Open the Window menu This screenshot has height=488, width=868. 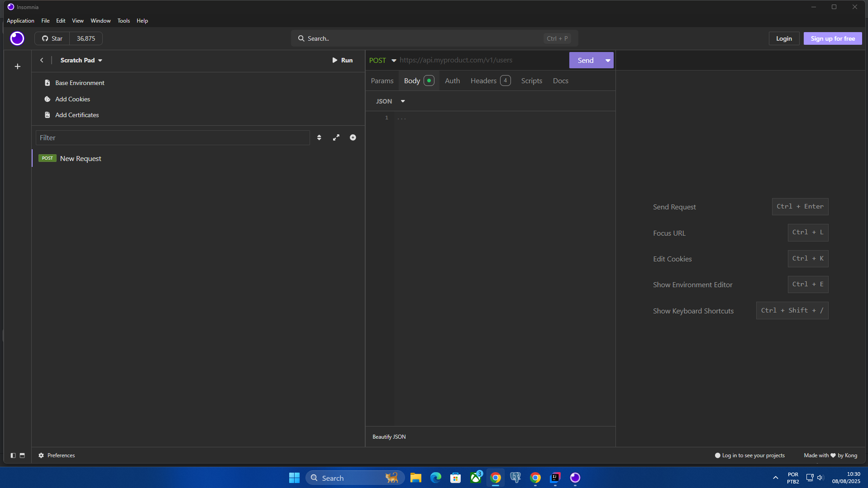click(100, 21)
